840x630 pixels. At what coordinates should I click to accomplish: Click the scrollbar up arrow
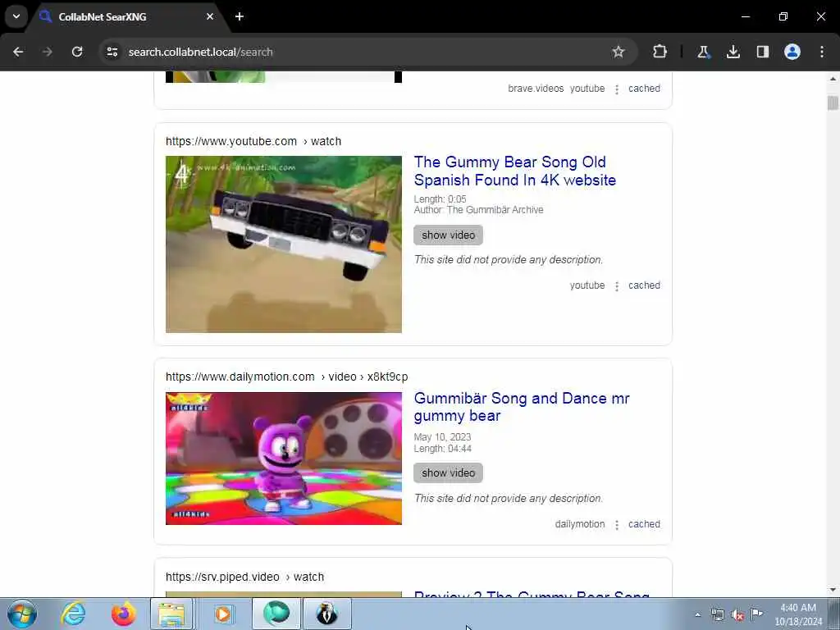coord(833,79)
